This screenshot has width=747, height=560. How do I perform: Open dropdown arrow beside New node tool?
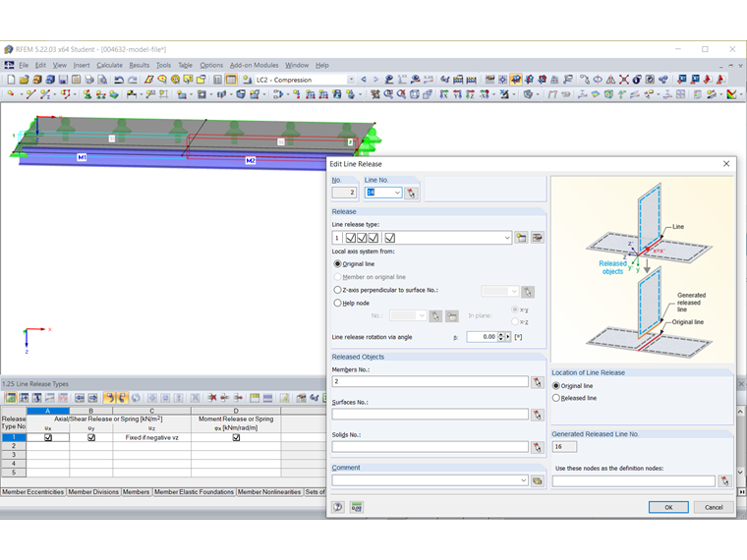(x=21, y=94)
